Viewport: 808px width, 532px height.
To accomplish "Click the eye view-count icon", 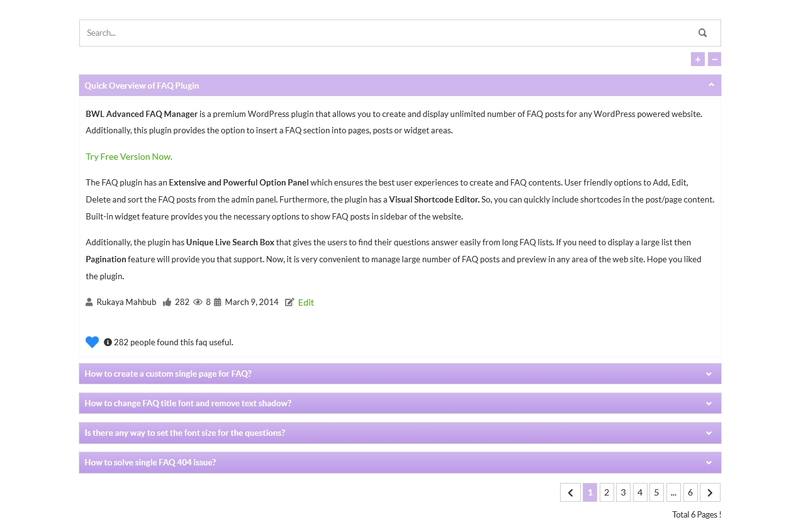I will (198, 302).
